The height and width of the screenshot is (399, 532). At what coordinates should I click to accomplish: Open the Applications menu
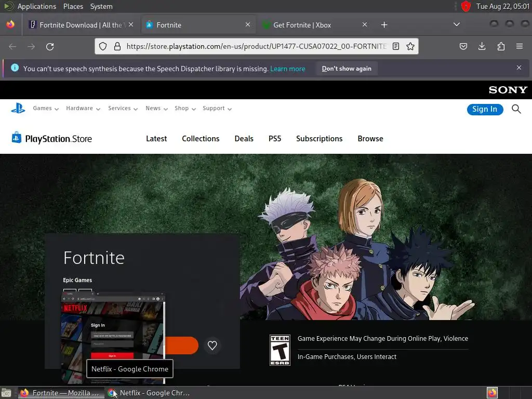(x=37, y=6)
